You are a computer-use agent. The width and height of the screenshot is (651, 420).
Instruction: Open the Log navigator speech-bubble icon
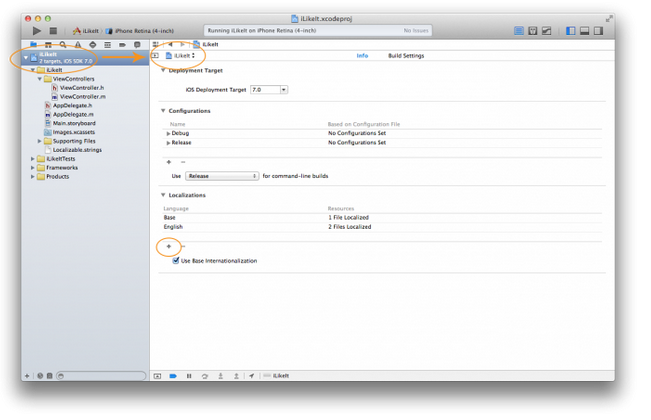click(x=137, y=44)
